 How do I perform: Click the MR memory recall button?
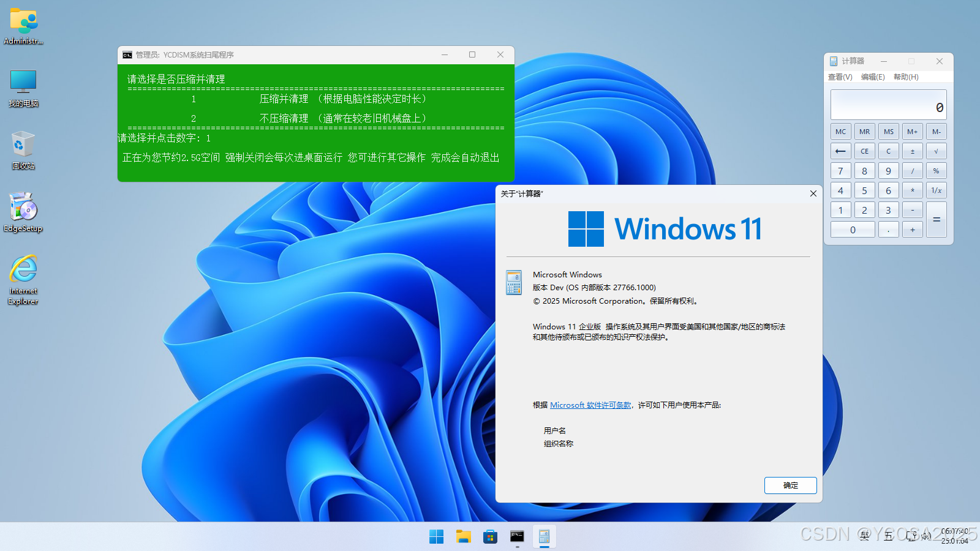pos(864,132)
